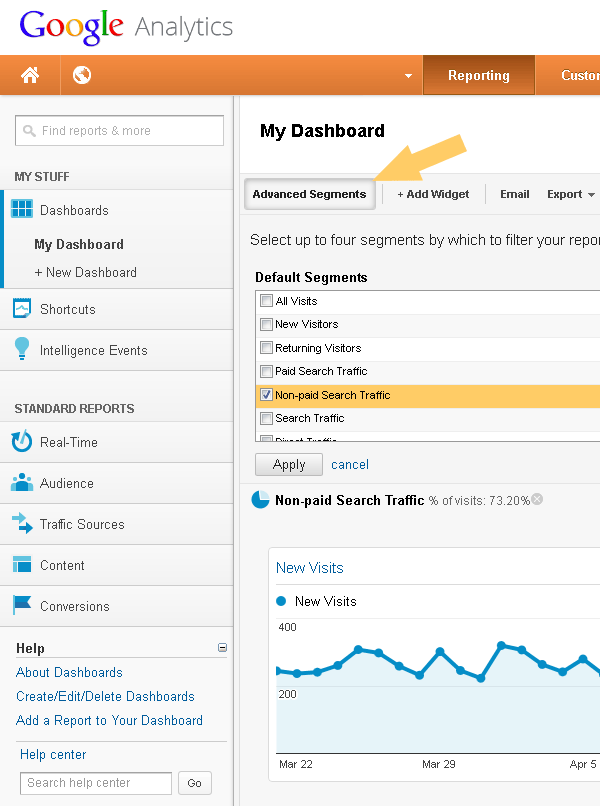Click + Add Widget
The image size is (600, 806).
point(433,194)
